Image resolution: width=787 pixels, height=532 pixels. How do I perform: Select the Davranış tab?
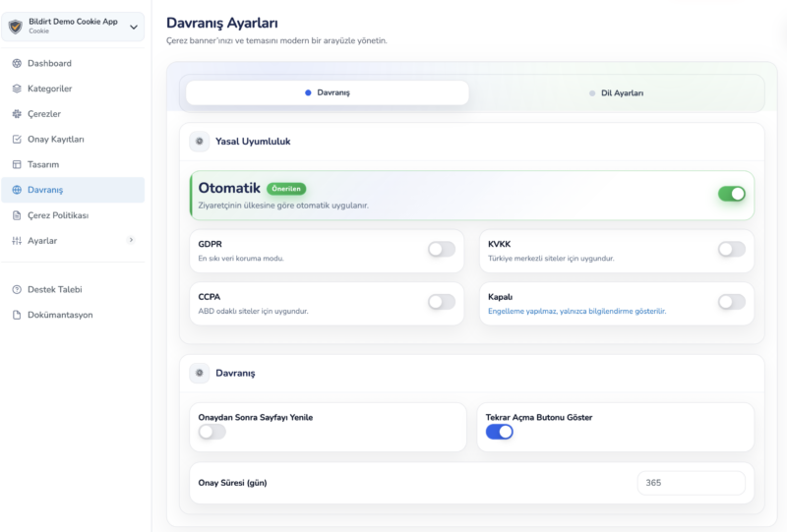(x=328, y=92)
